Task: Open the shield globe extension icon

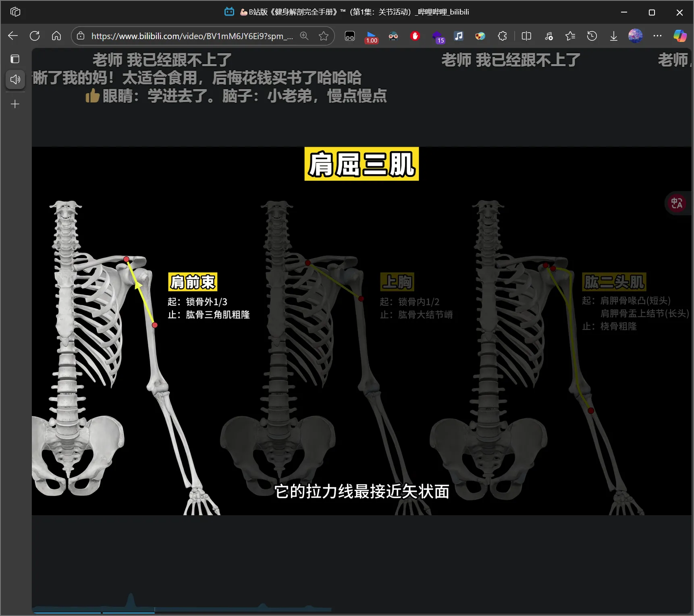Action: tap(480, 36)
